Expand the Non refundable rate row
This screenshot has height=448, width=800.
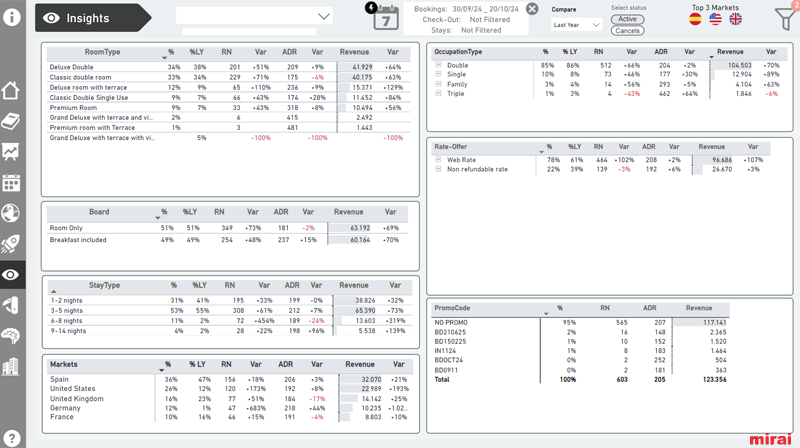[x=438, y=169]
